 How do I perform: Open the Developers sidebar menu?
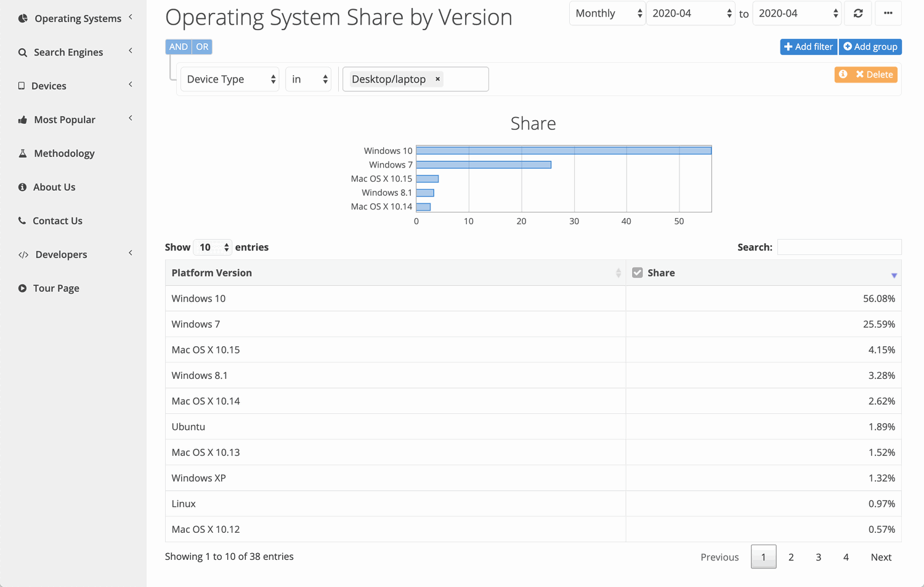(x=60, y=254)
